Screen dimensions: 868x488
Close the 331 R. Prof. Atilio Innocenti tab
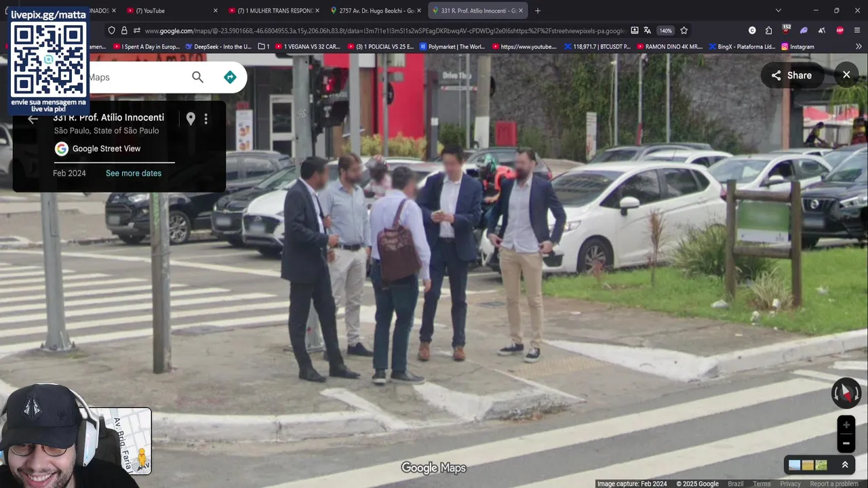(x=521, y=11)
